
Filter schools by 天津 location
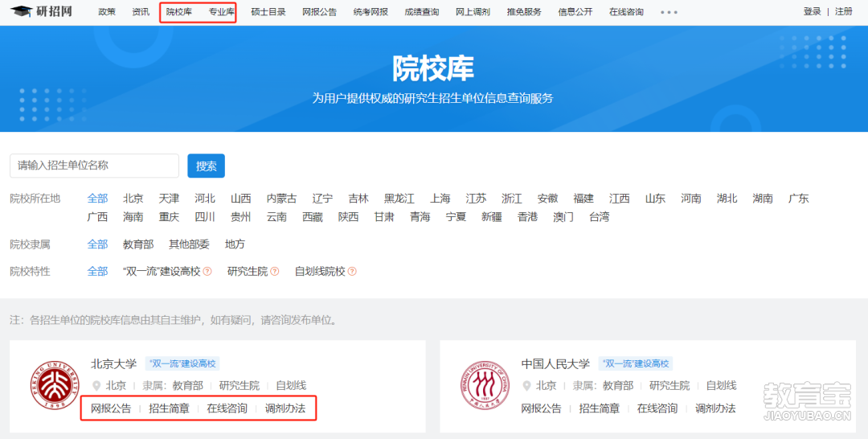click(x=169, y=198)
